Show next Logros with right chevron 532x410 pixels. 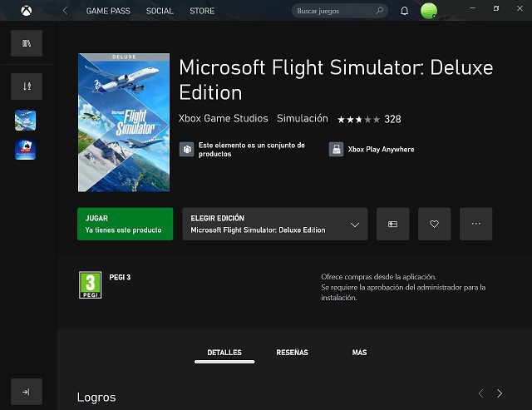[500, 393]
